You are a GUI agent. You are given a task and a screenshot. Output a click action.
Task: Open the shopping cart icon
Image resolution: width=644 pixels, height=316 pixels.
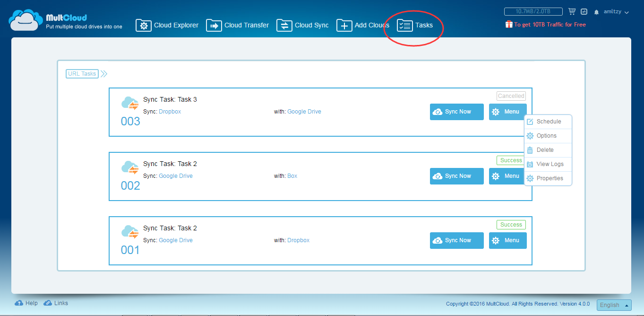(x=572, y=11)
